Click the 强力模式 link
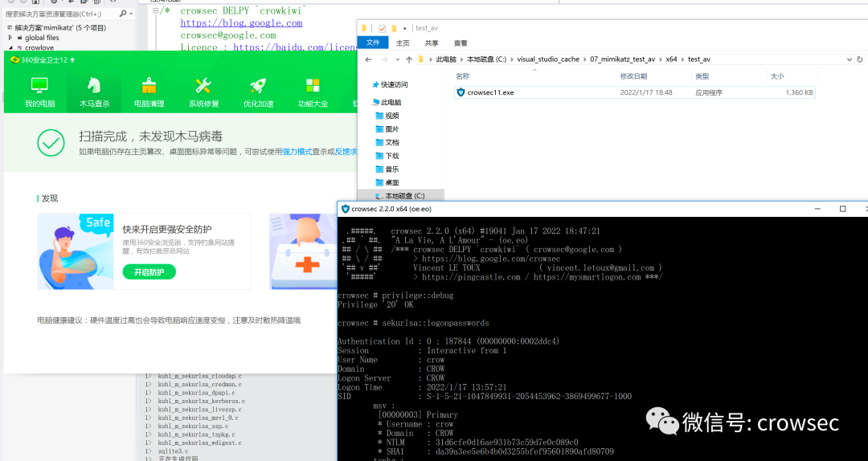The image size is (868, 461). 297,152
